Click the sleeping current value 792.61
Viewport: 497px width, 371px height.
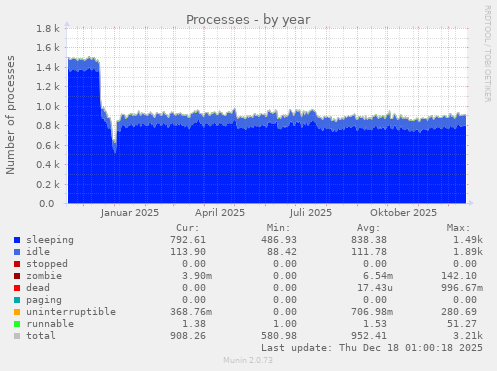pyautogui.click(x=188, y=240)
